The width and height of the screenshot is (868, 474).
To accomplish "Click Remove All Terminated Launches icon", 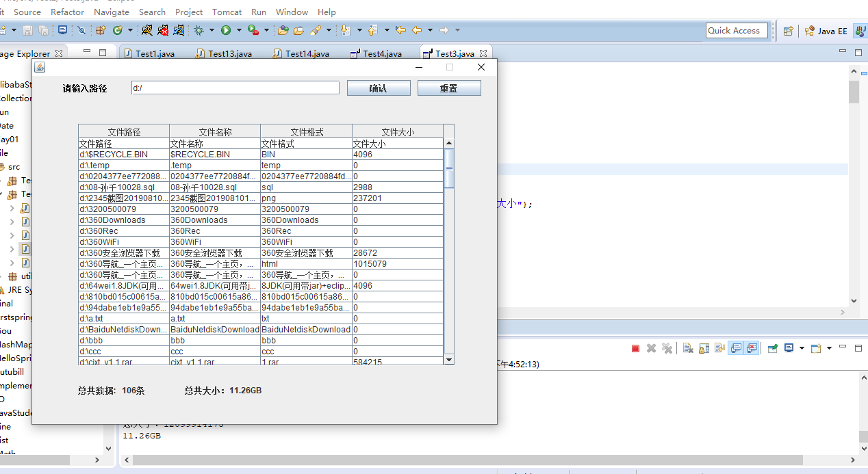I will 667,348.
